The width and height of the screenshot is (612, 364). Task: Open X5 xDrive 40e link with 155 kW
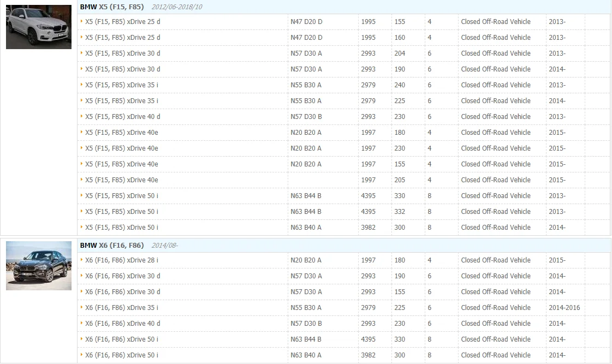point(122,164)
